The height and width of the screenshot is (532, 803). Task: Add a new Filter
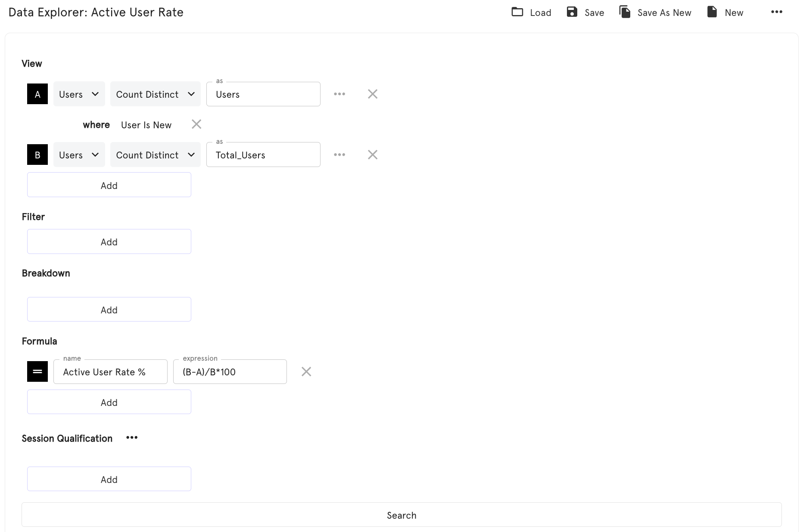109,241
